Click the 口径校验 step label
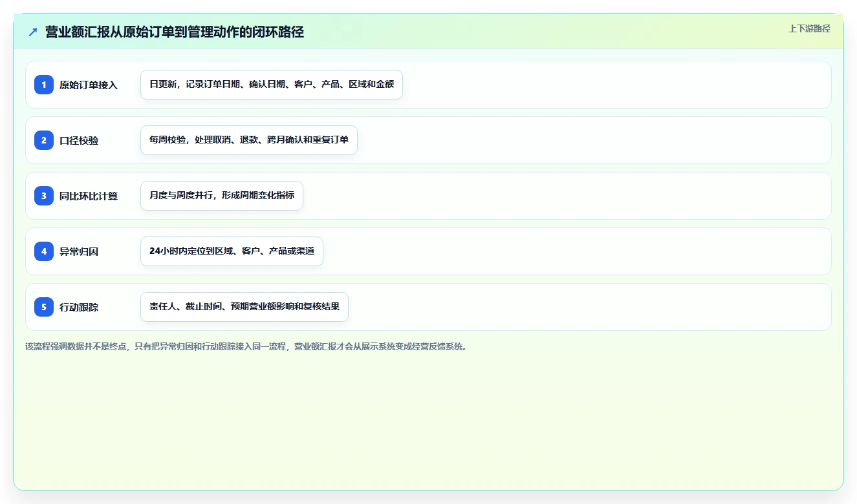Screen dimensions: 857x504 coord(79,140)
